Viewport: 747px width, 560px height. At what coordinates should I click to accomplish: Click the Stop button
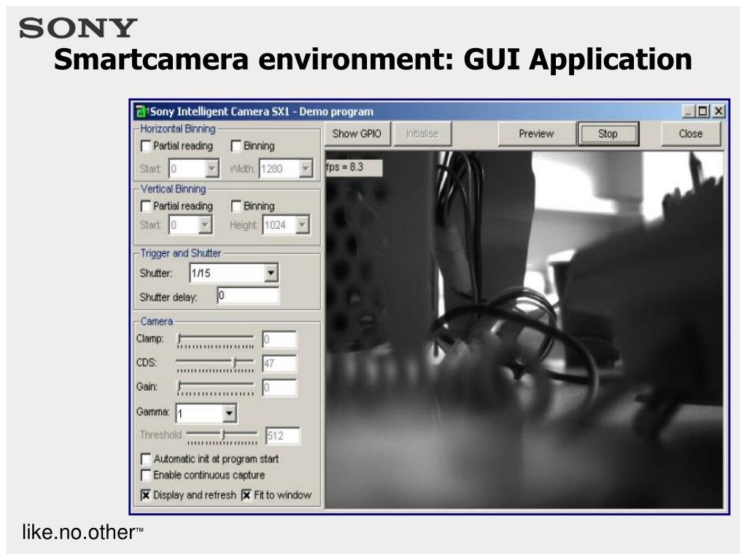[x=608, y=134]
